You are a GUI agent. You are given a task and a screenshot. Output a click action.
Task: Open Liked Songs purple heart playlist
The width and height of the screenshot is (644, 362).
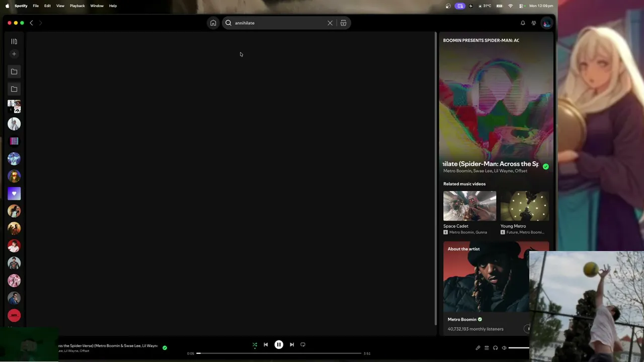14,194
